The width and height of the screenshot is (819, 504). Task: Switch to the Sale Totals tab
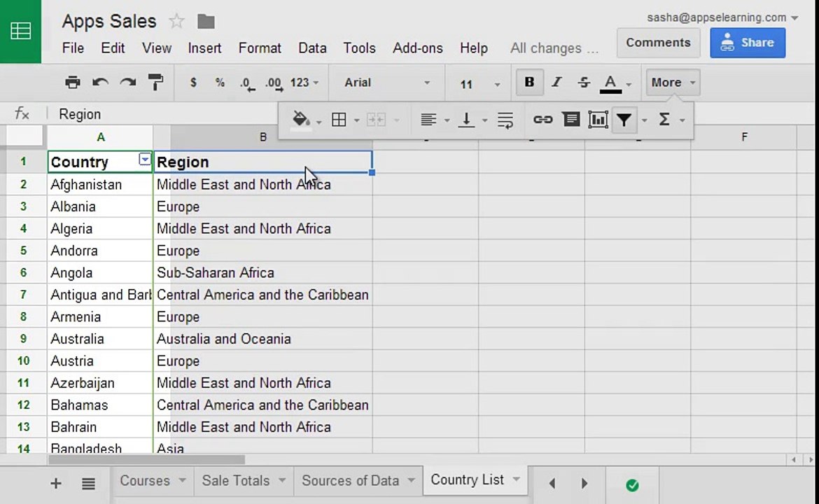pos(236,480)
